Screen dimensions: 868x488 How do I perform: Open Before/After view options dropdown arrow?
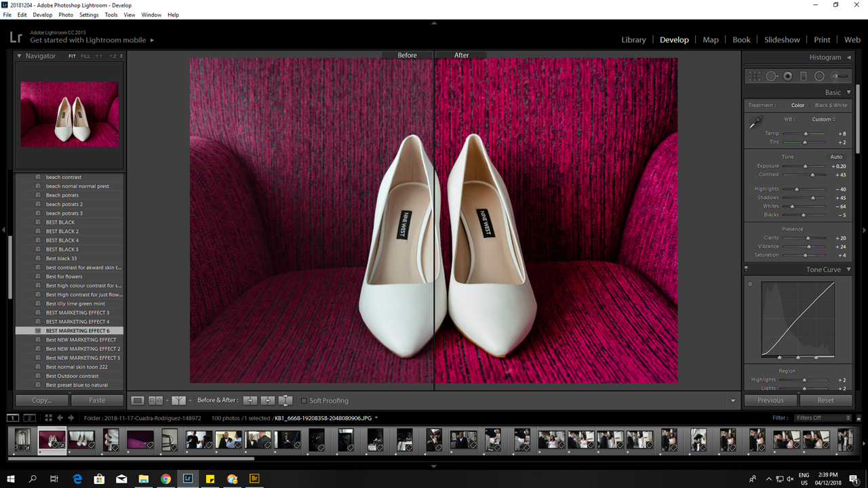coord(191,401)
